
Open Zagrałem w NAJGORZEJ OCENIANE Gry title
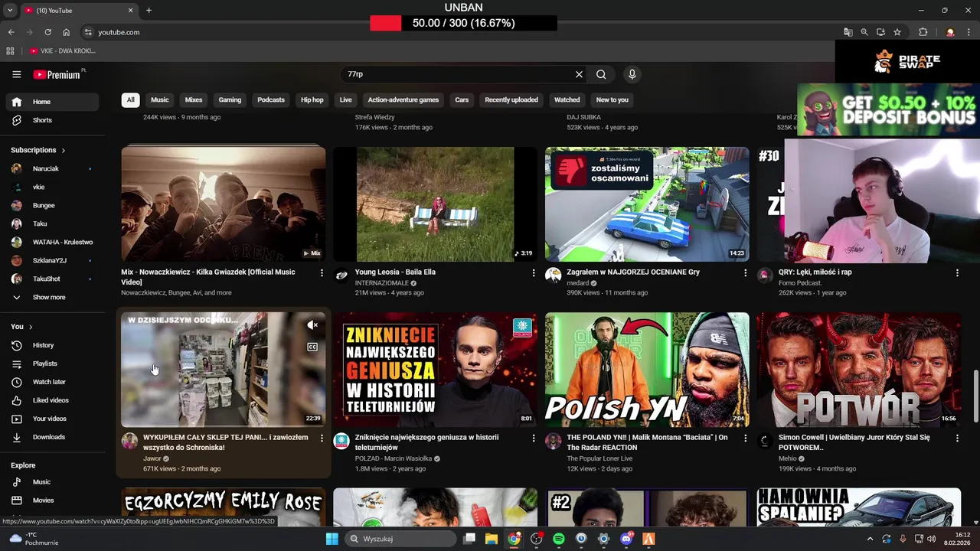633,272
